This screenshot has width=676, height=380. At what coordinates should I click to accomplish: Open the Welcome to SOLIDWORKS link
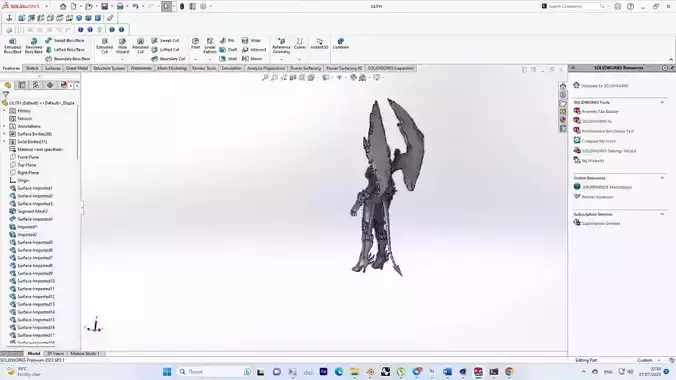[604, 86]
